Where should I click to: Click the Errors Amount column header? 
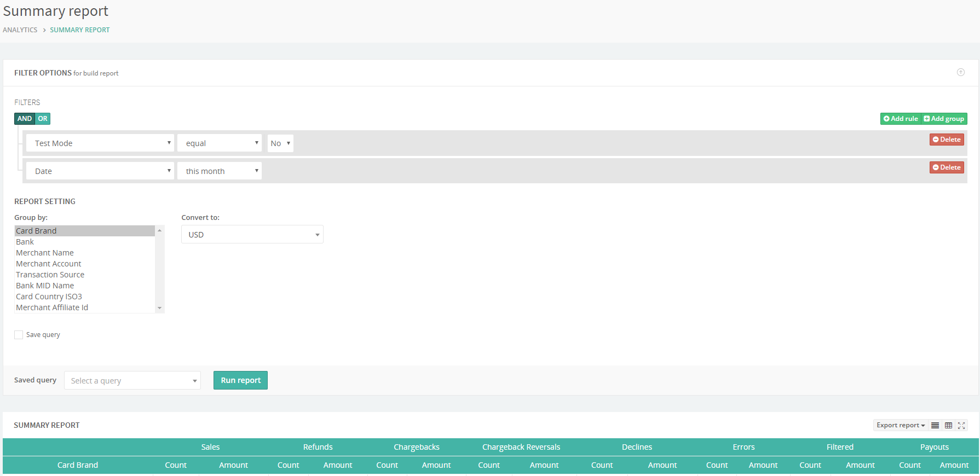click(763, 465)
